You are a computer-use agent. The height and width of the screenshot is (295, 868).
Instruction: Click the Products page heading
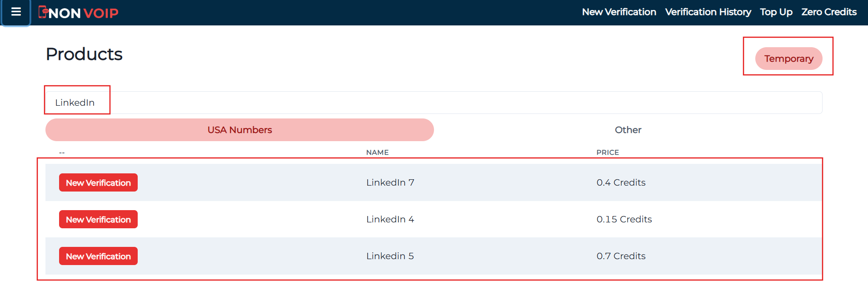tap(84, 54)
